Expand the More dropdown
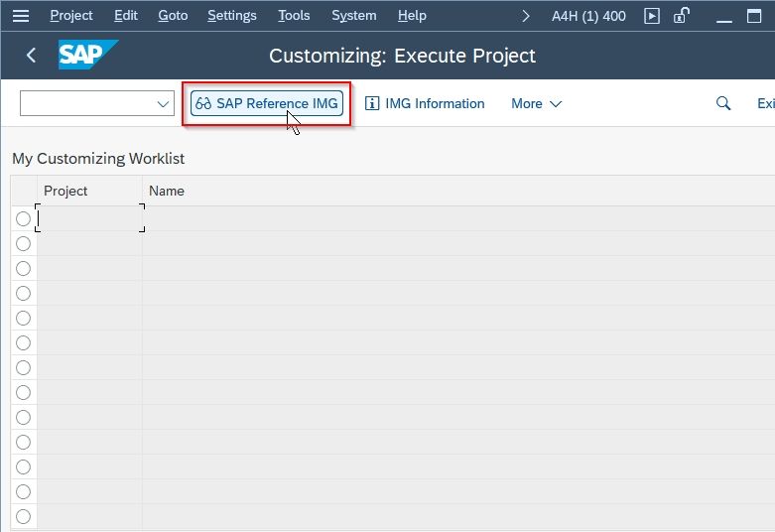 (536, 103)
